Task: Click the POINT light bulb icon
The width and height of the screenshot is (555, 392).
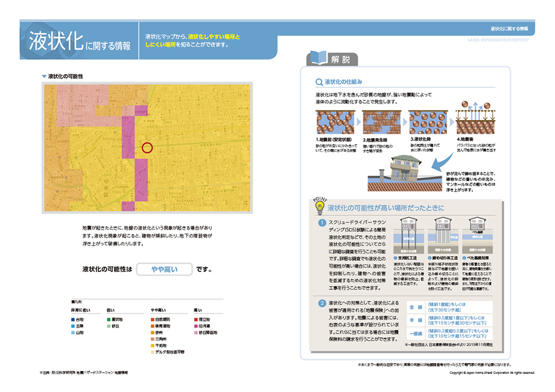Action: coord(320,207)
